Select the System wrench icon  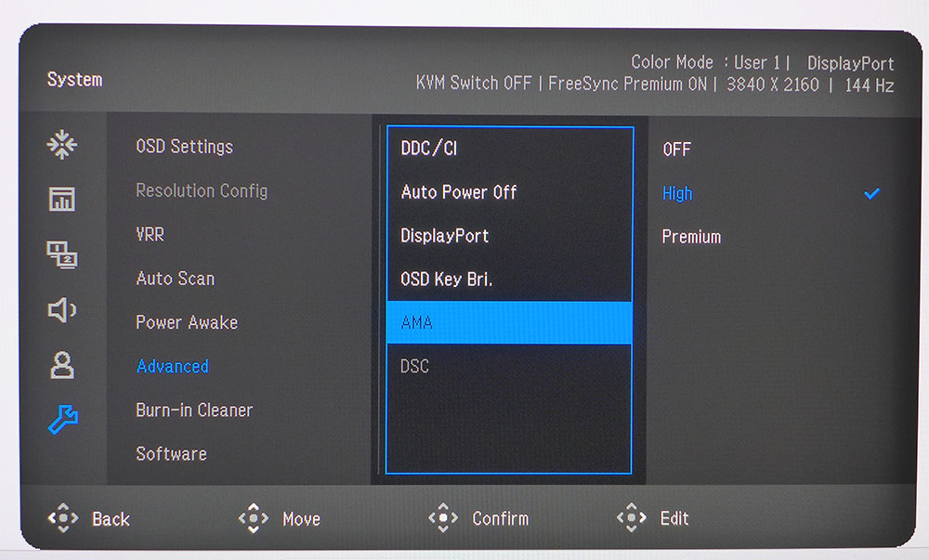point(62,420)
